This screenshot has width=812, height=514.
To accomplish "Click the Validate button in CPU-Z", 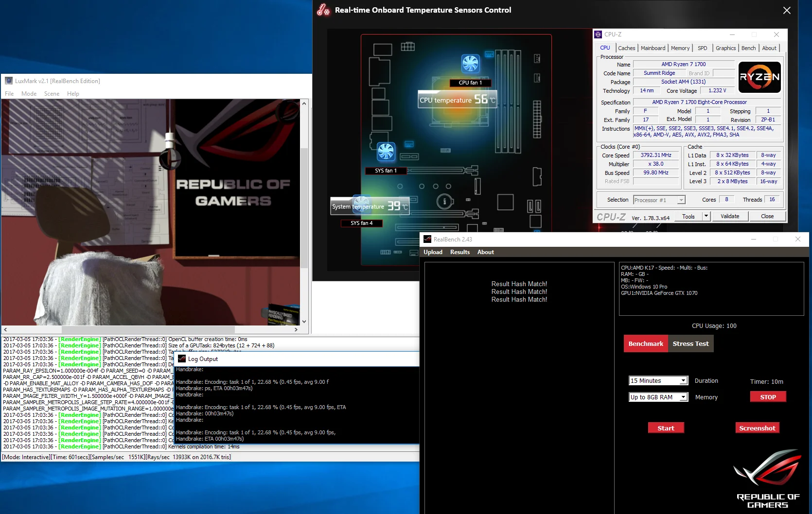I will [730, 216].
